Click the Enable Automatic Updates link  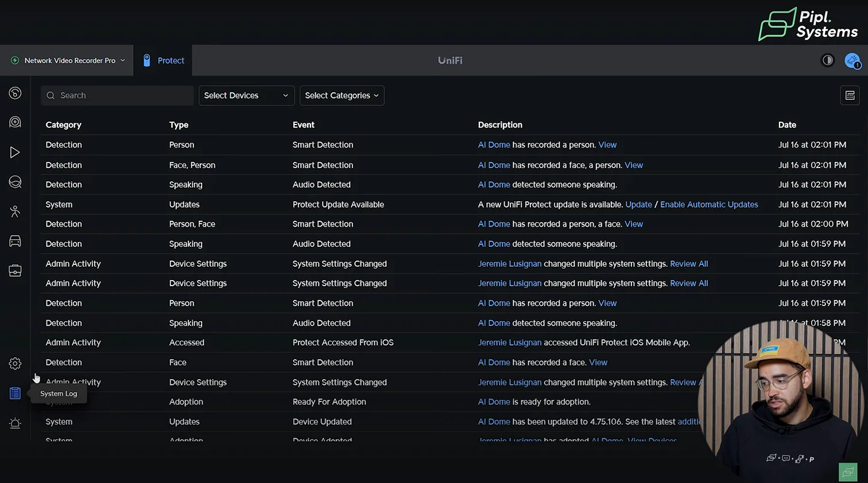click(708, 204)
